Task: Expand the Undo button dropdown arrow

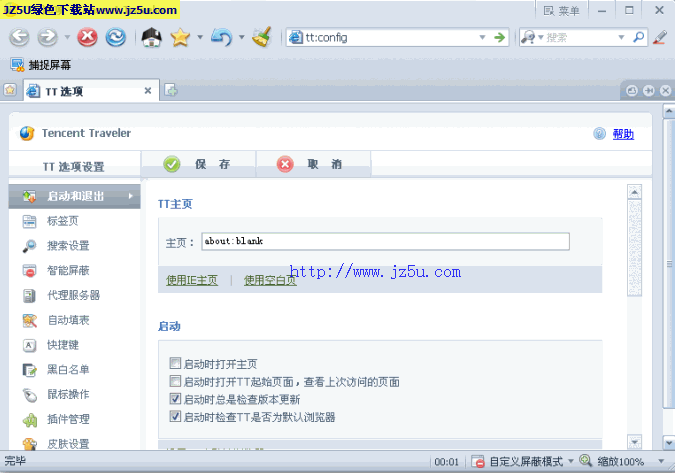Action: [x=242, y=37]
